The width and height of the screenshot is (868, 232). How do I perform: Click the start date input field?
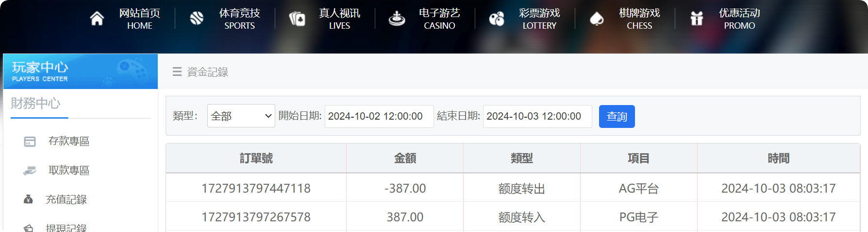(x=379, y=116)
